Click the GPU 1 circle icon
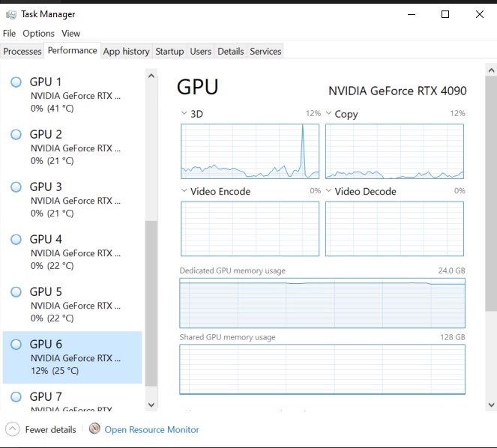This screenshot has height=448, width=497. point(16,82)
